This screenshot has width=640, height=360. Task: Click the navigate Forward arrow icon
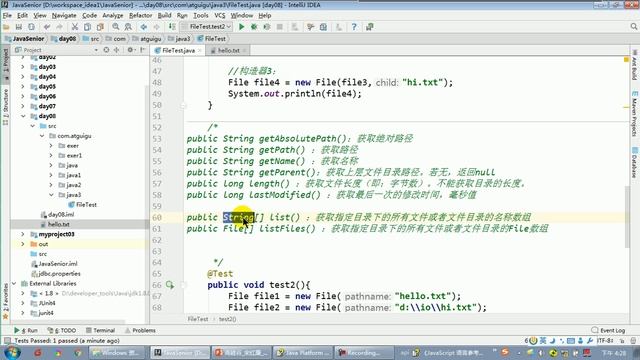(156, 27)
